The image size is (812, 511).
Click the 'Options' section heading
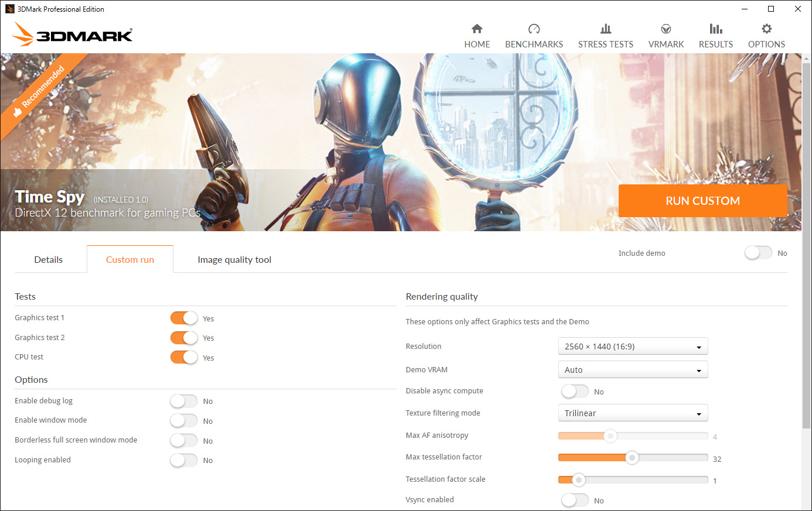coord(31,380)
